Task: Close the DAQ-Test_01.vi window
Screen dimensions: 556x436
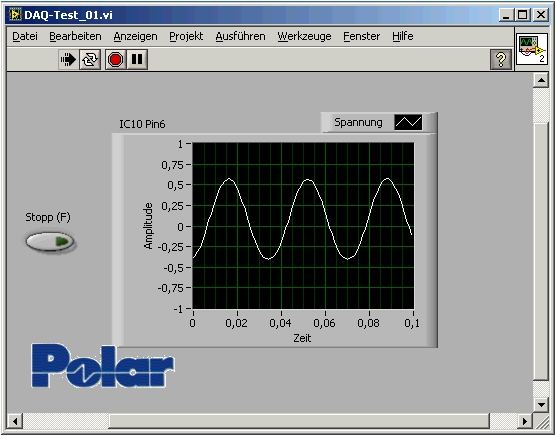Action: 540,15
